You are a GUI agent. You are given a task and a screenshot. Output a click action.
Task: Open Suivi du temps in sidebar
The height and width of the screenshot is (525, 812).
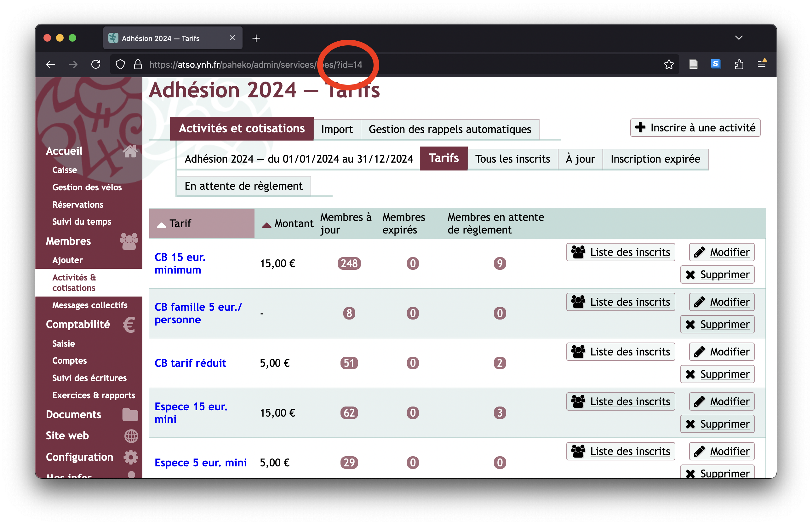coord(82,222)
